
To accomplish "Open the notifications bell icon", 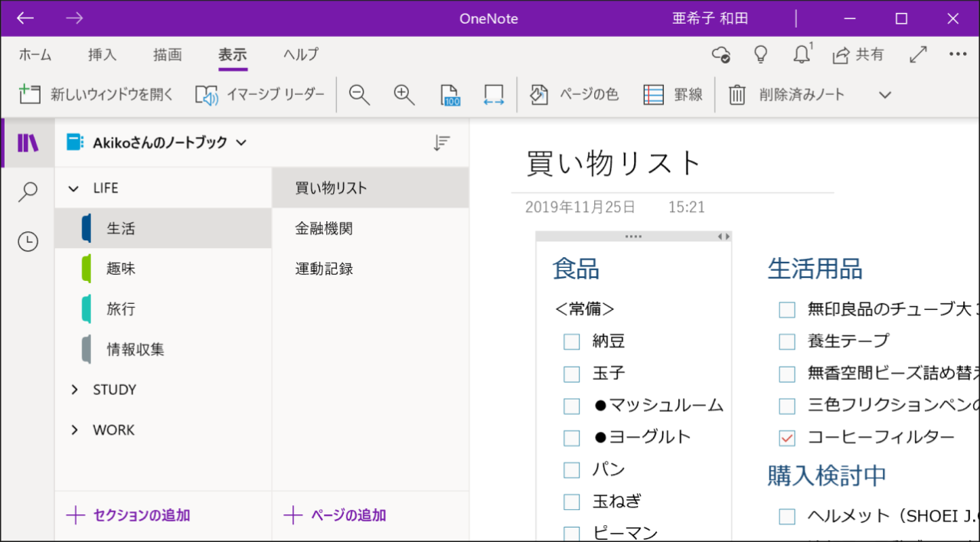I will [802, 54].
